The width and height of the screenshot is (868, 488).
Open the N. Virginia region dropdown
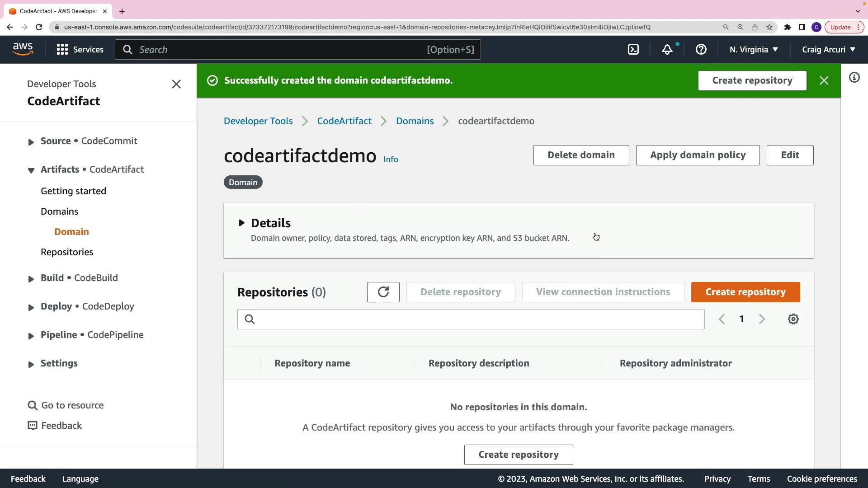[x=753, y=50]
